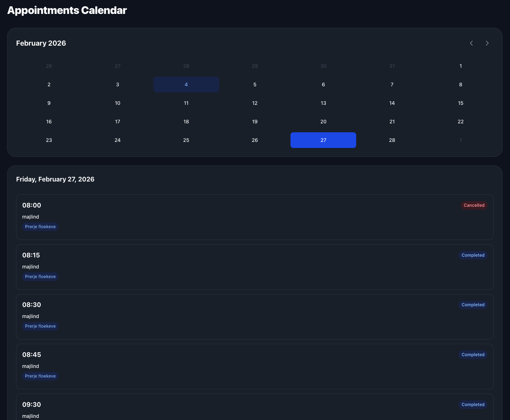Click the Cancelled status badge at 08:00

[x=474, y=205]
